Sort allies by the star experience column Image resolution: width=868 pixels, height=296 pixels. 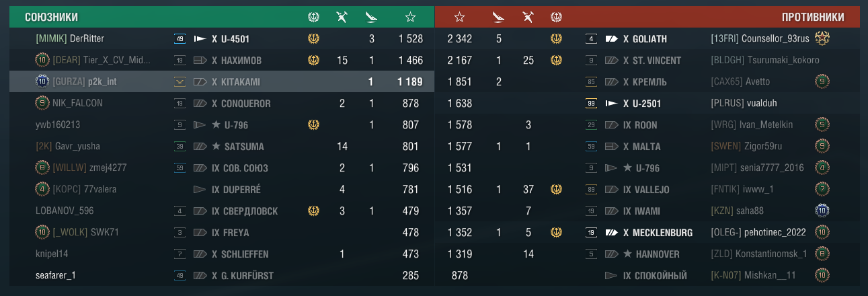point(410,17)
